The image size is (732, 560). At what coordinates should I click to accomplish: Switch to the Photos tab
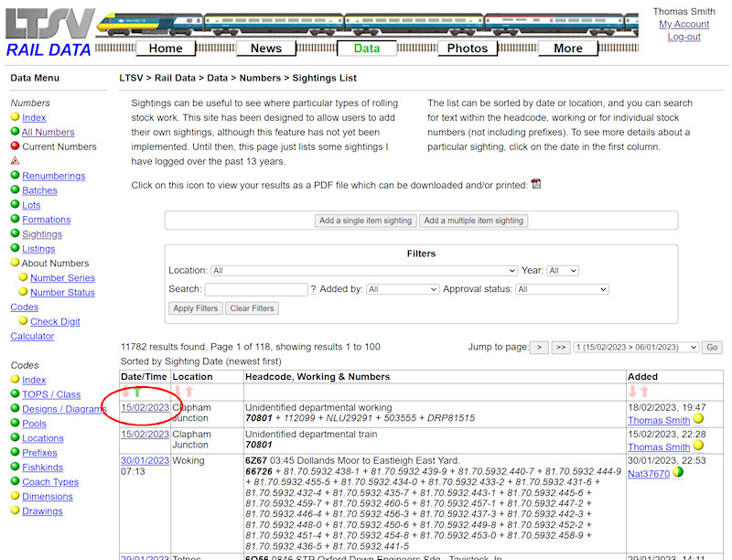pyautogui.click(x=467, y=48)
